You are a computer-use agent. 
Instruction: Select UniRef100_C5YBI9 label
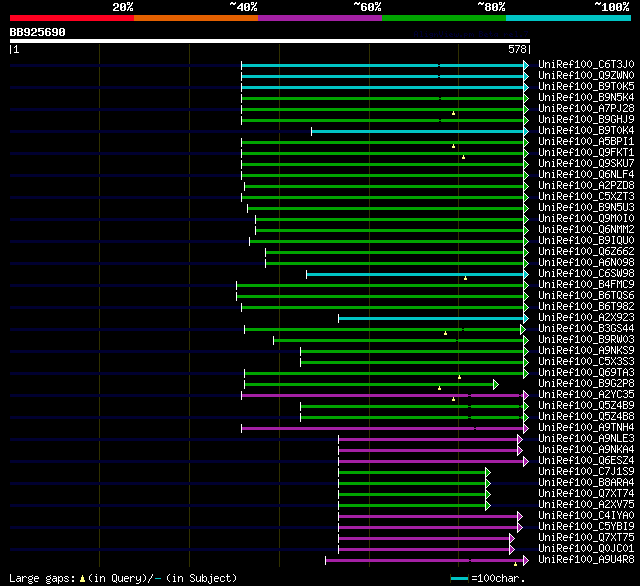tap(586, 527)
